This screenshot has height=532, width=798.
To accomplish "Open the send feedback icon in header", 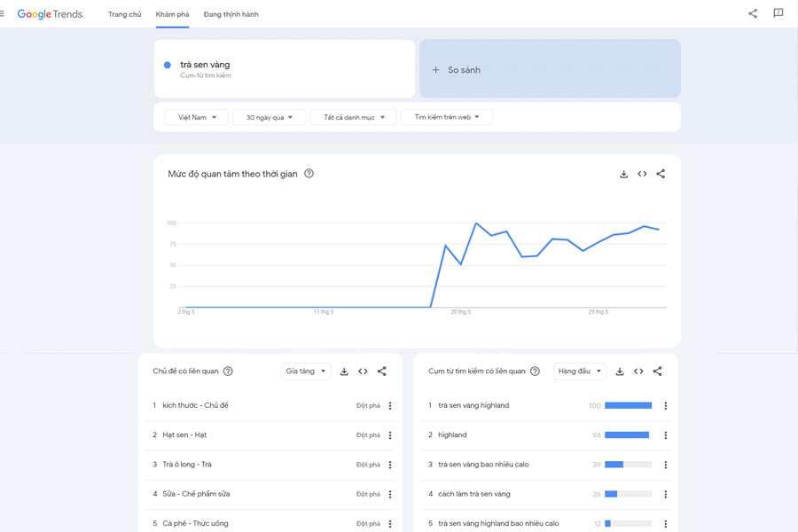I will [778, 13].
